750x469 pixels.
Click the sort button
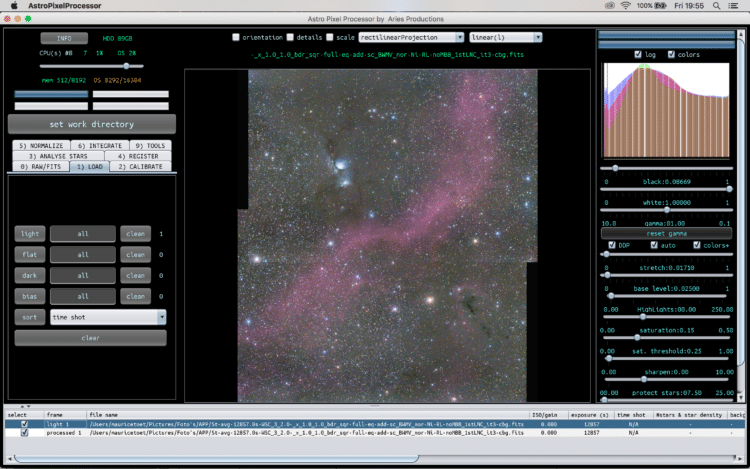pos(30,317)
